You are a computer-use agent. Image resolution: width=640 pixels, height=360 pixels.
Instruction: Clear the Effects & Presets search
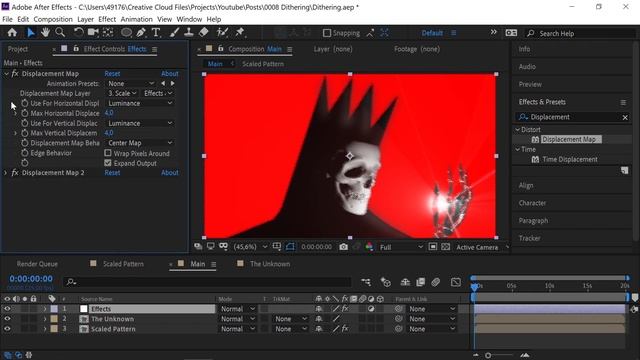pos(625,117)
